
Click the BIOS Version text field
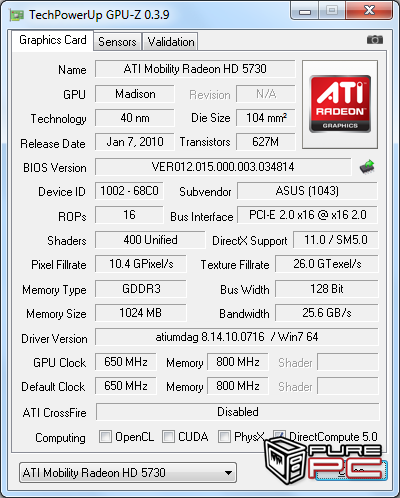pyautogui.click(x=223, y=167)
